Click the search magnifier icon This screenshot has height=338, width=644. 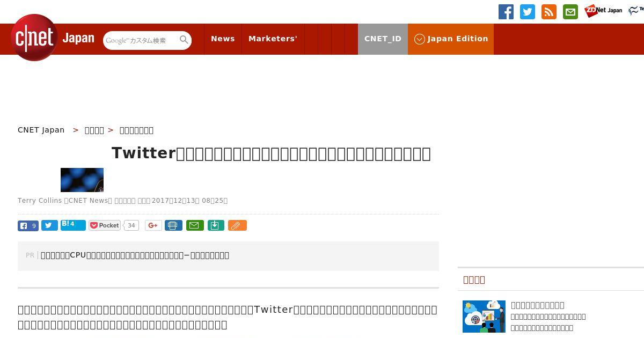tap(184, 40)
